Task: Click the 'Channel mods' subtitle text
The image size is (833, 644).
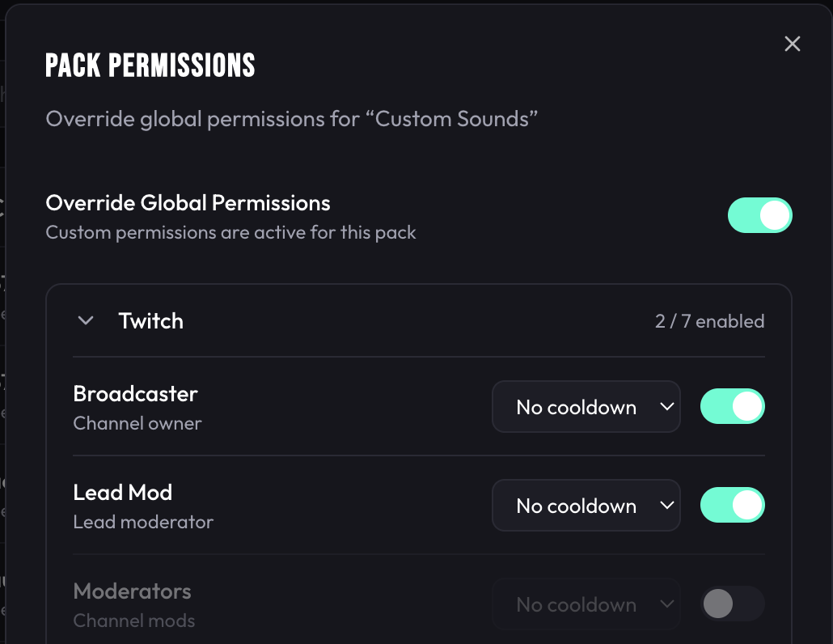Action: coord(133,621)
